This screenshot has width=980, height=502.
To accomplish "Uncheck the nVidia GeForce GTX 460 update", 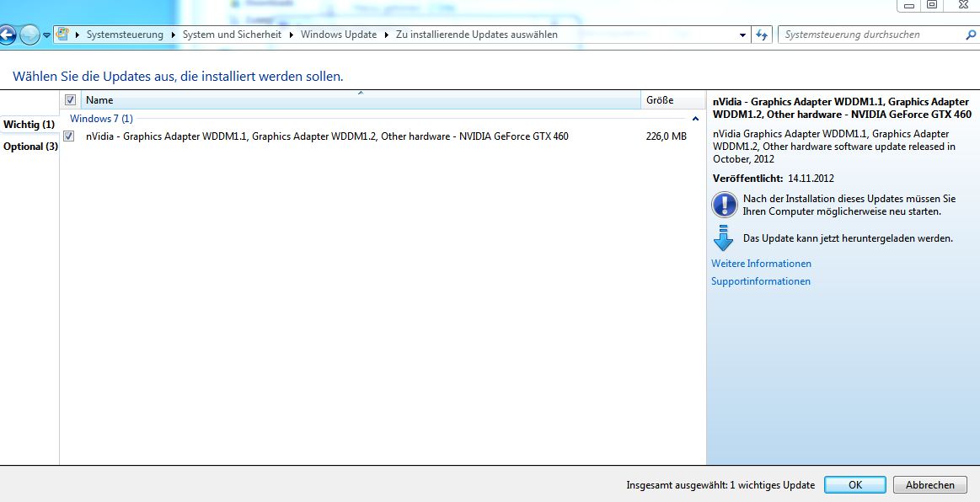I will (69, 136).
